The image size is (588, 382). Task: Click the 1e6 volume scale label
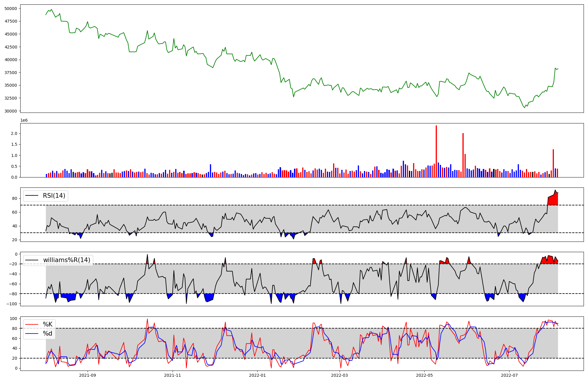[x=24, y=120]
